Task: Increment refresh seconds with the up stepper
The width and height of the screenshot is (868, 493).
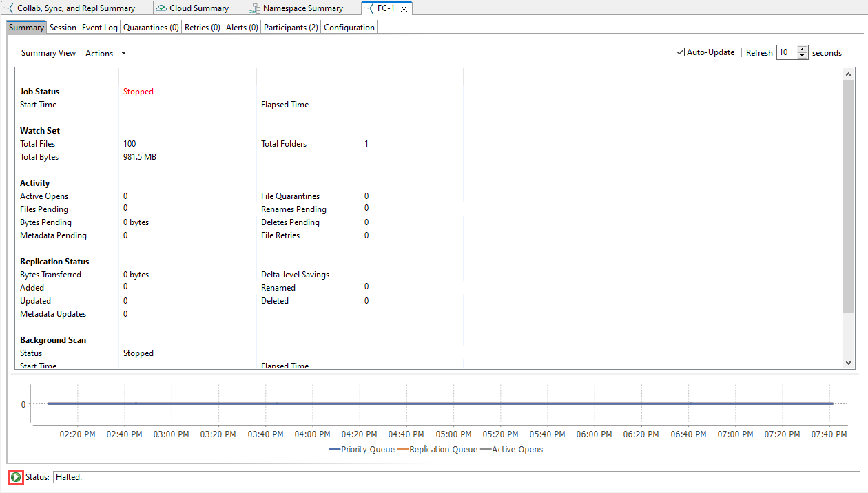Action: pyautogui.click(x=803, y=49)
